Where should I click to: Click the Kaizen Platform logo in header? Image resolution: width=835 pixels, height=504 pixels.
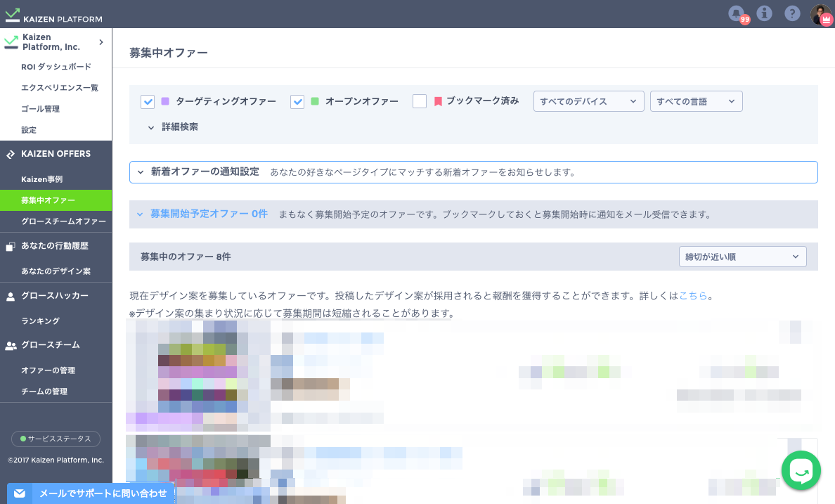(x=53, y=15)
